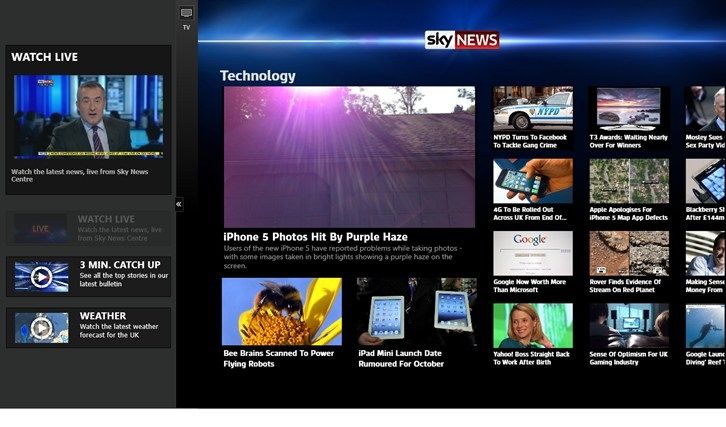Open Rover Finds Evidence Of Stream headline

coord(625,286)
